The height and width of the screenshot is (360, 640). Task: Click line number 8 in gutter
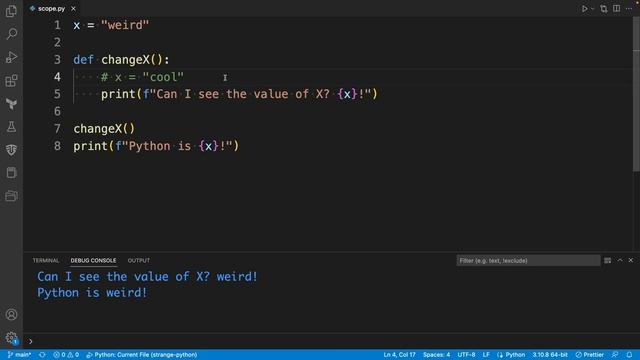coord(57,146)
